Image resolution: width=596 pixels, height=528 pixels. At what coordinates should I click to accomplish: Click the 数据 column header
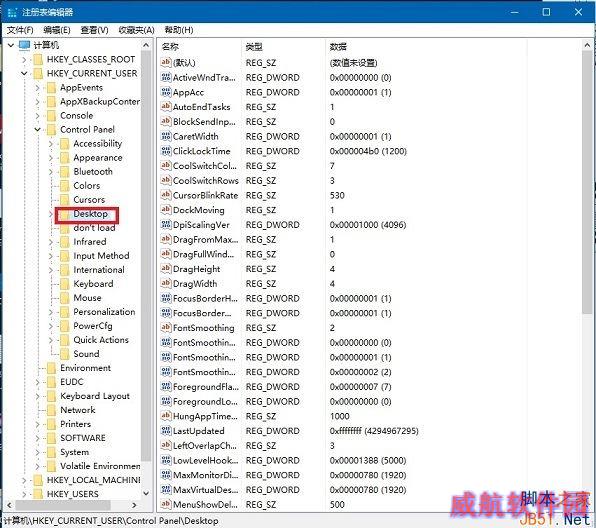coord(338,46)
